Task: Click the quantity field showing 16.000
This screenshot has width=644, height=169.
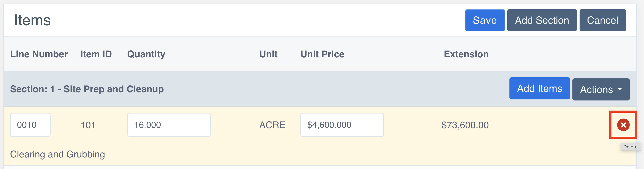Action: coord(169,125)
